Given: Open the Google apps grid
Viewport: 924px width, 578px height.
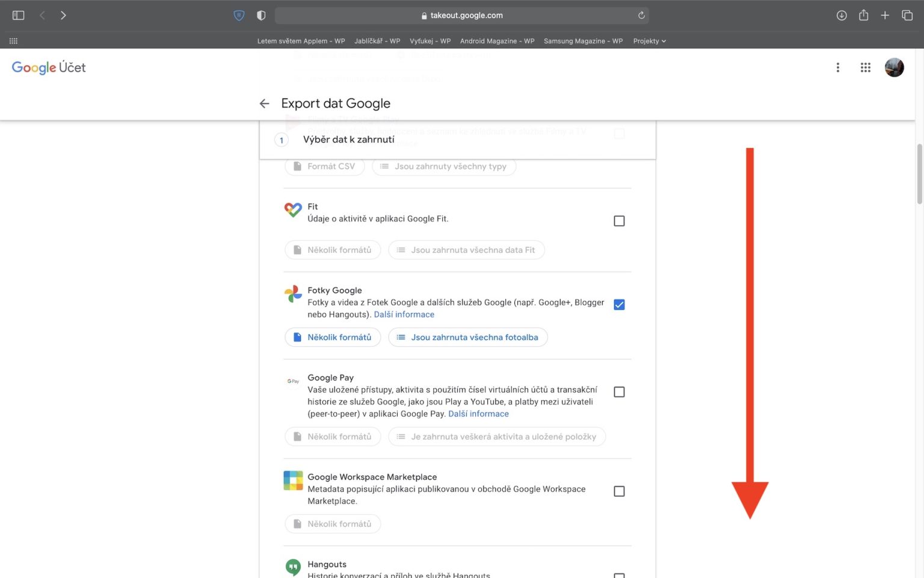Looking at the screenshot, I should (x=866, y=67).
